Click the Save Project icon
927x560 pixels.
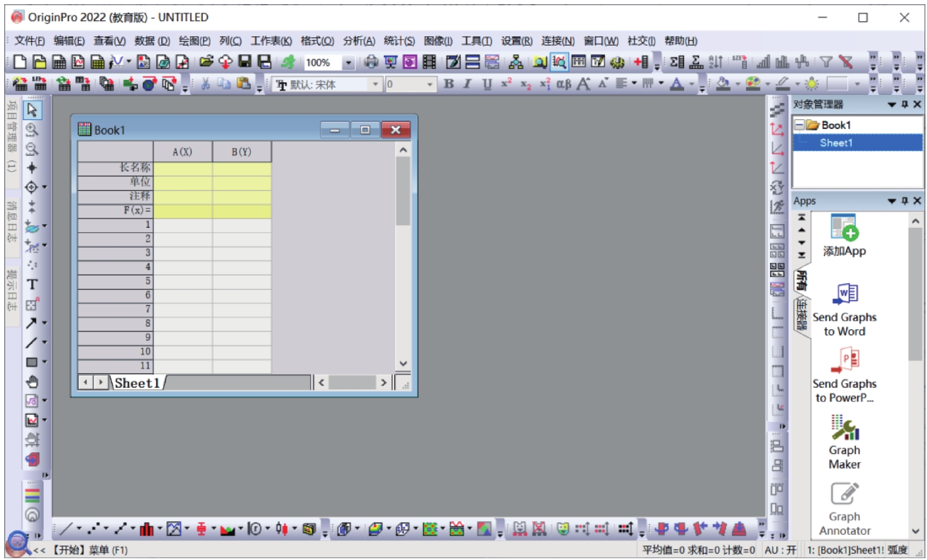pyautogui.click(x=245, y=62)
